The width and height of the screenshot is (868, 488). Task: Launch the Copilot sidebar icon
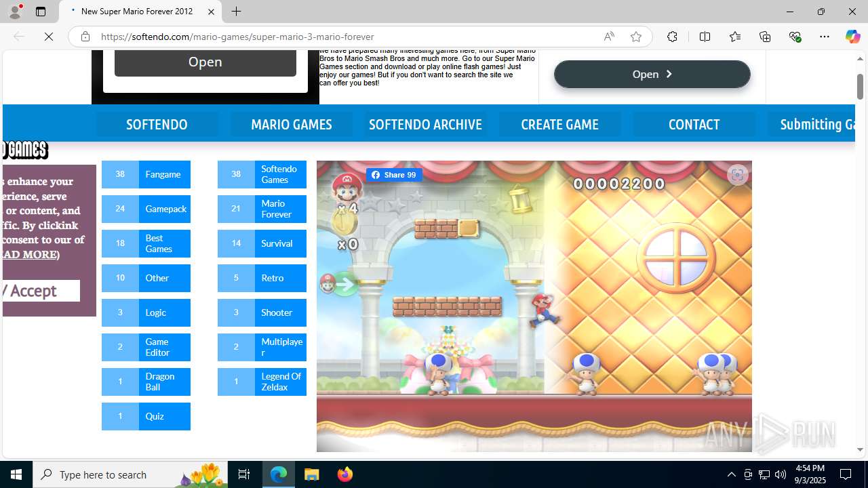point(852,37)
